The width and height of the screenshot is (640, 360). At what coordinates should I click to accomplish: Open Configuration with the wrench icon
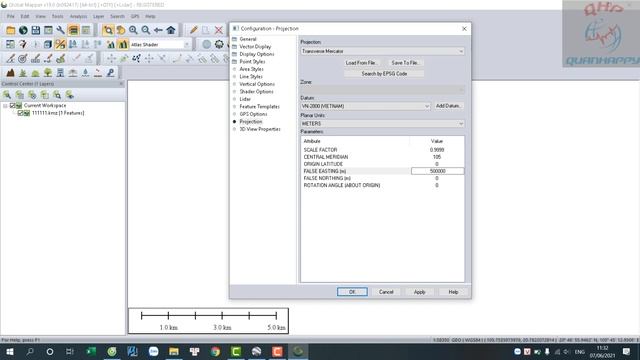61,30
